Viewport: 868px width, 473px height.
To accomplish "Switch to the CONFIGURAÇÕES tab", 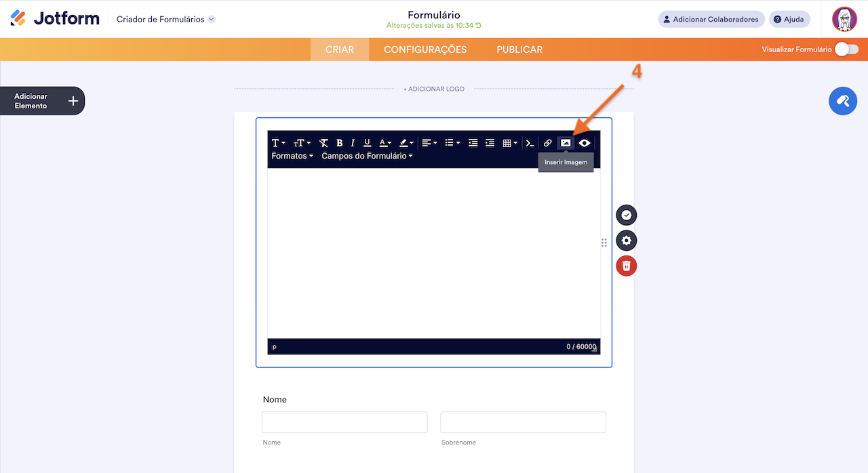I will [x=425, y=49].
